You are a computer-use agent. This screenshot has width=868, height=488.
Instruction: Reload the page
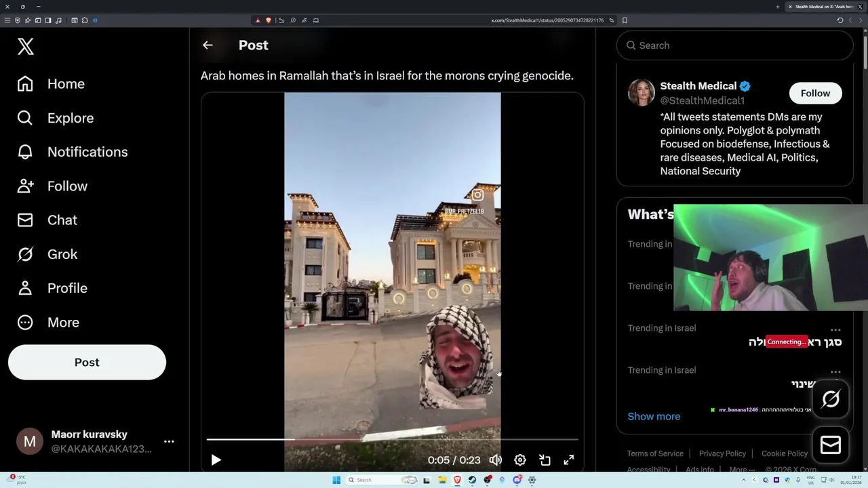point(840,20)
